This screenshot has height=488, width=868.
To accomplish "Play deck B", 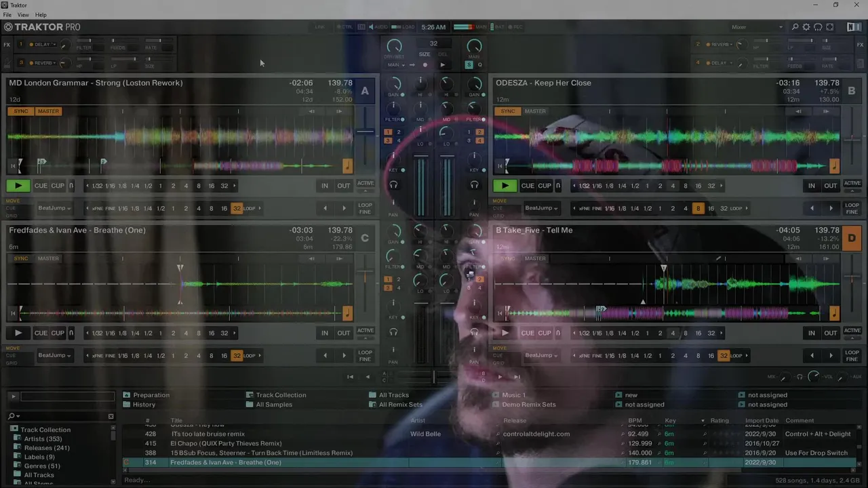I will (505, 186).
